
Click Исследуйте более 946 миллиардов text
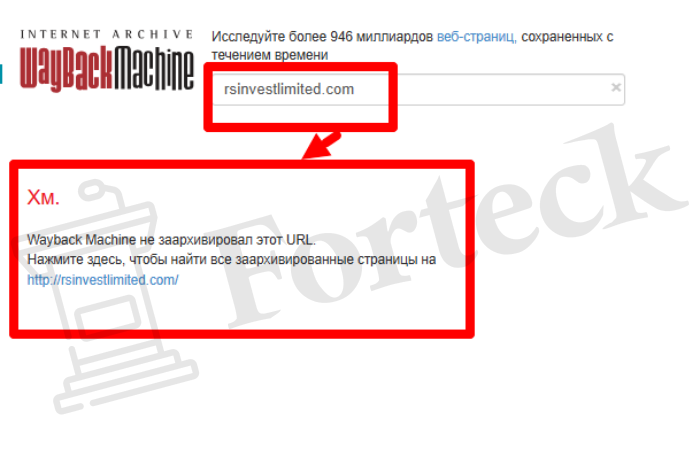(x=322, y=36)
